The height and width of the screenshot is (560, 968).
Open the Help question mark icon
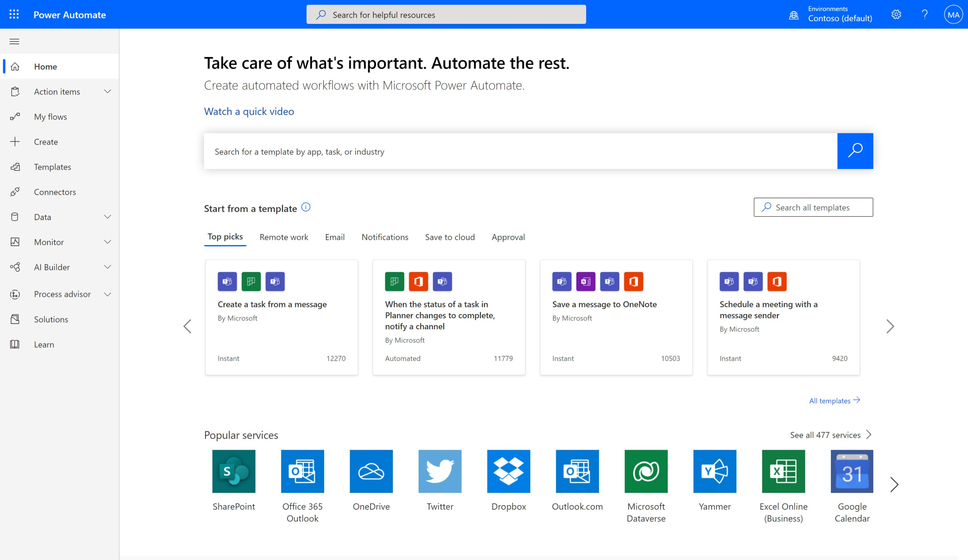(925, 14)
